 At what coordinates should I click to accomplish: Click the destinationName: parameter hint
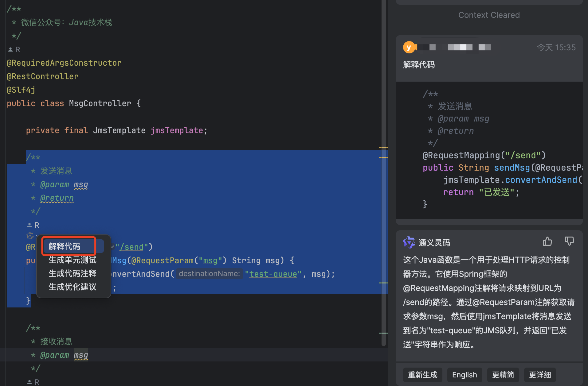209,274
